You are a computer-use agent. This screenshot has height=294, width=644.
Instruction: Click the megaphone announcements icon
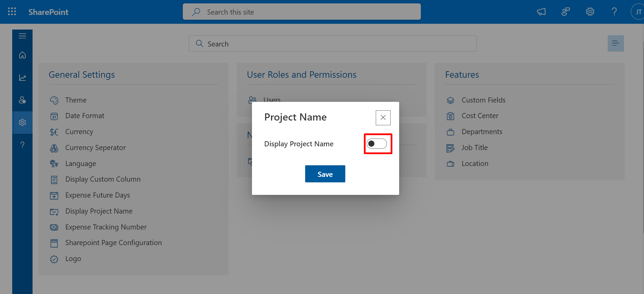(541, 12)
